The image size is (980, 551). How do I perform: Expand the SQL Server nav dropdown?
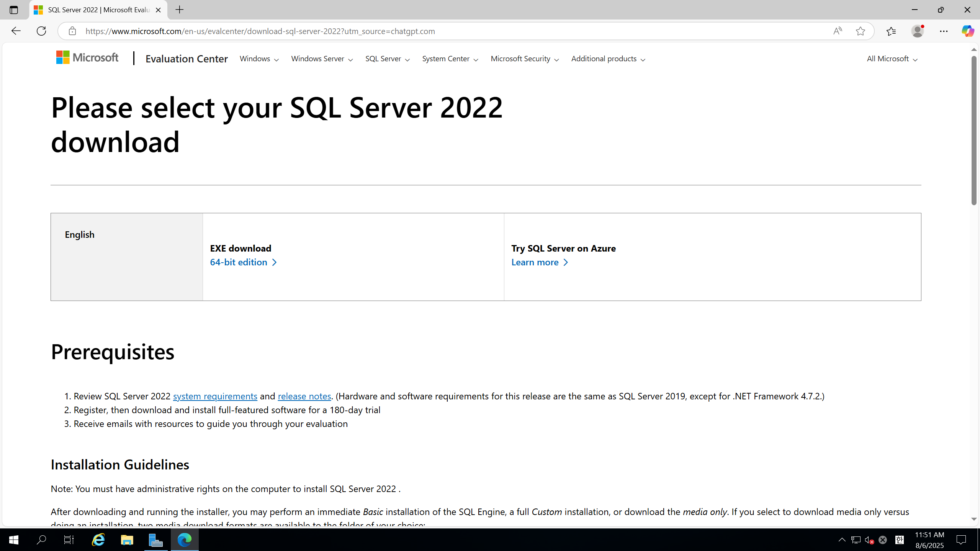[x=387, y=59]
